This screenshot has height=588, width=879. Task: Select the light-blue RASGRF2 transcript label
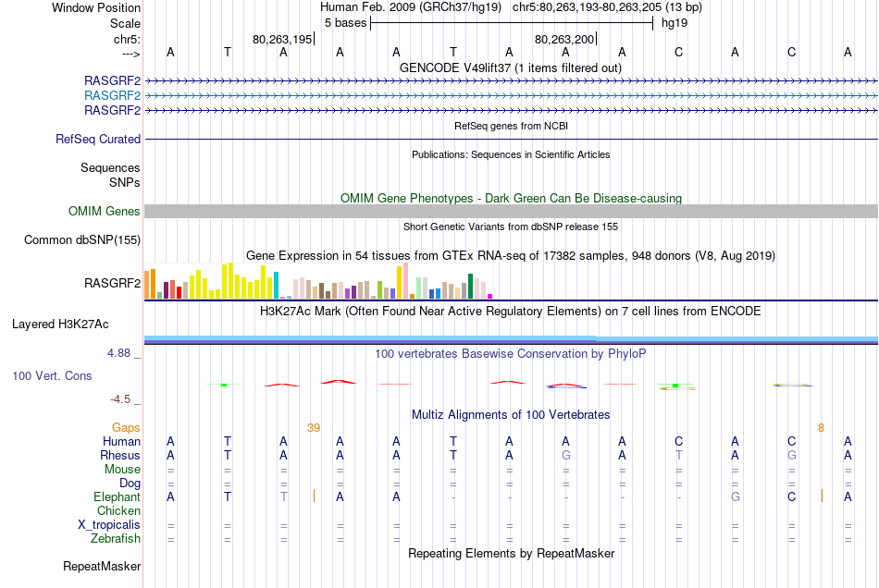click(112, 96)
